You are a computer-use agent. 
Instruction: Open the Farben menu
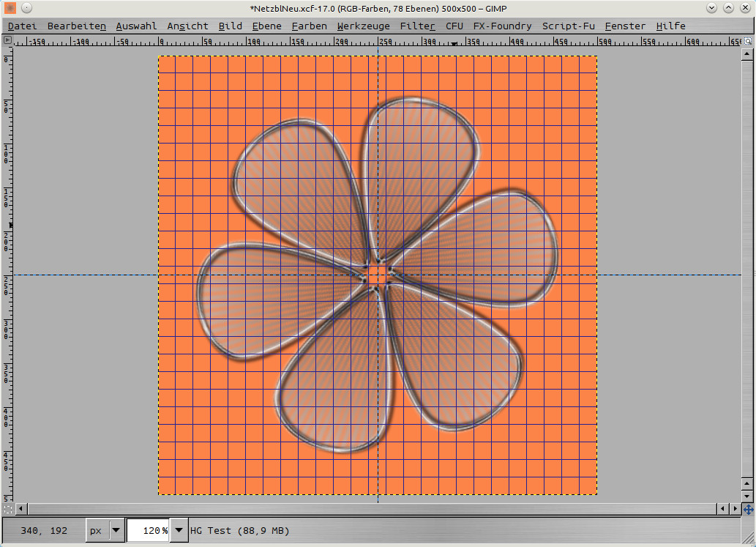pos(309,26)
